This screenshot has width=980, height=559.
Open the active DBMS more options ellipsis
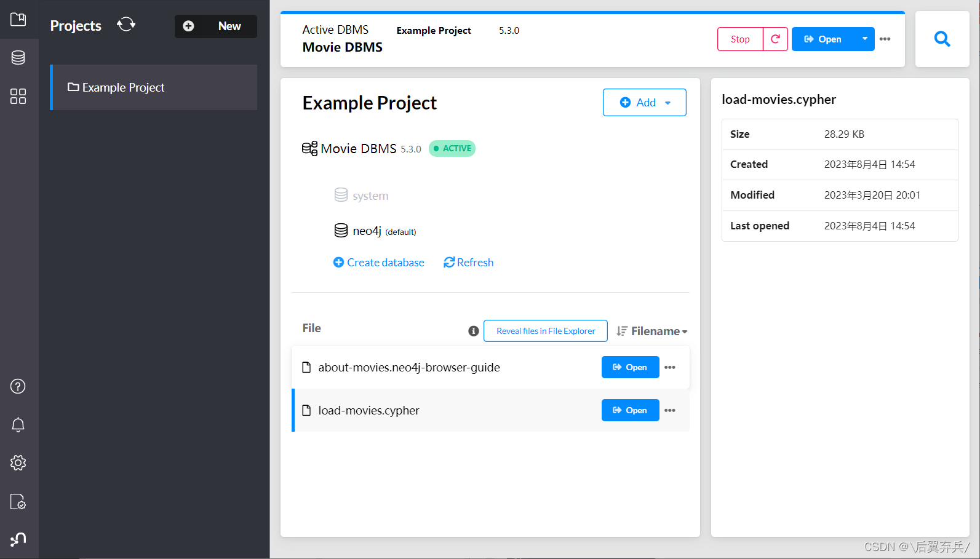(x=885, y=39)
